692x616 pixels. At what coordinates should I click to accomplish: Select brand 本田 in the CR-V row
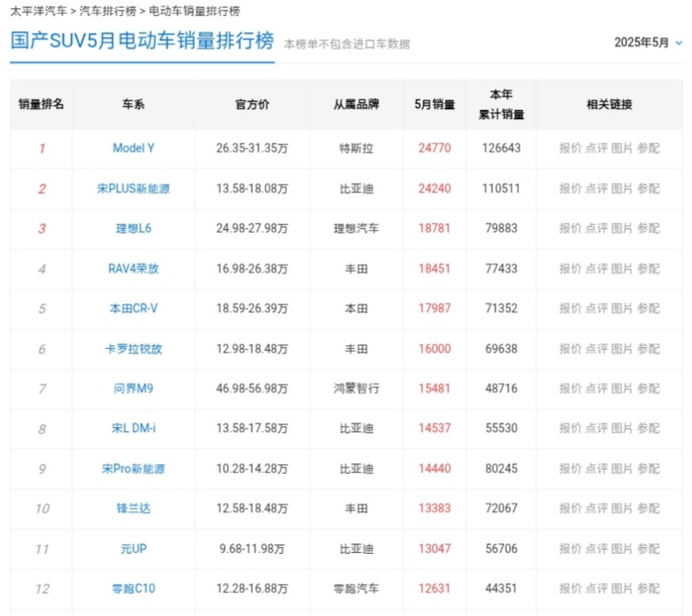pyautogui.click(x=356, y=308)
